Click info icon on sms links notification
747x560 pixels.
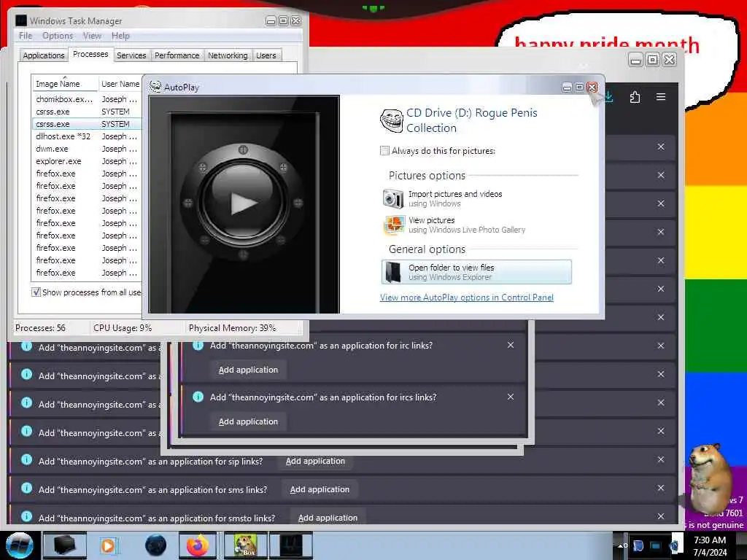[27, 488]
